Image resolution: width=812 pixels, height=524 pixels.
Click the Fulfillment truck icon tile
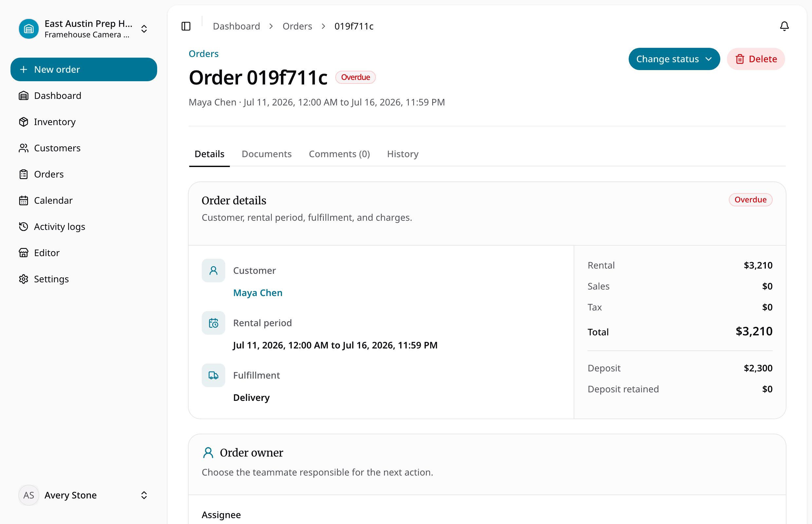[x=213, y=375]
